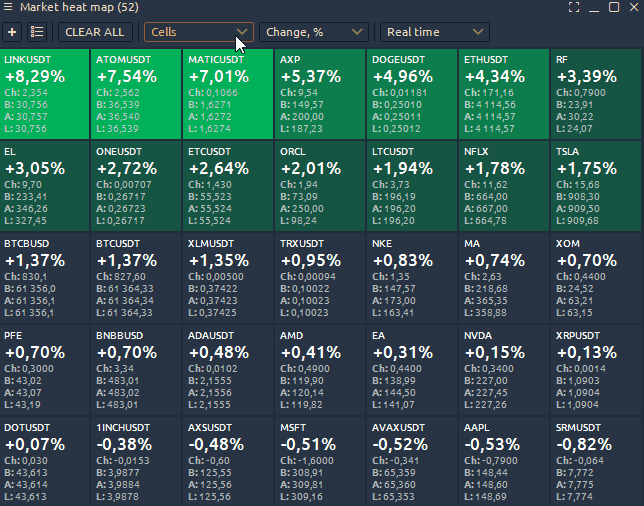This screenshot has height=506, width=644.
Task: Select the AAPL heat map cell
Action: [504, 460]
